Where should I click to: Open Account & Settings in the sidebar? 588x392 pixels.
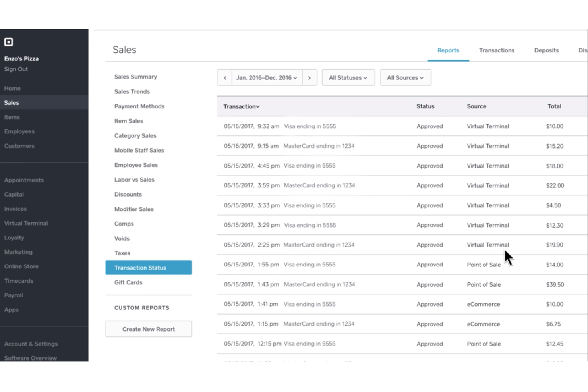(x=31, y=344)
